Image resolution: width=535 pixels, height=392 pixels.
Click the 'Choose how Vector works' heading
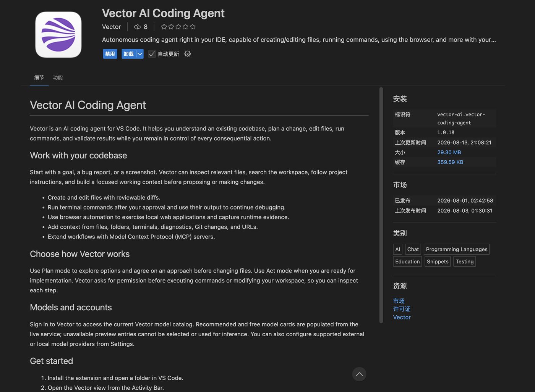click(80, 254)
